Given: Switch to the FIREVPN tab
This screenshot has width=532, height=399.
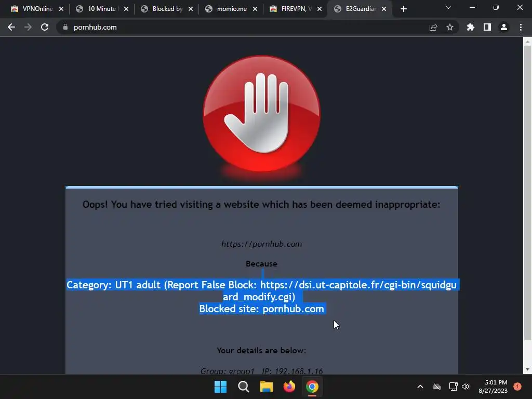Looking at the screenshot, I should tap(296, 9).
